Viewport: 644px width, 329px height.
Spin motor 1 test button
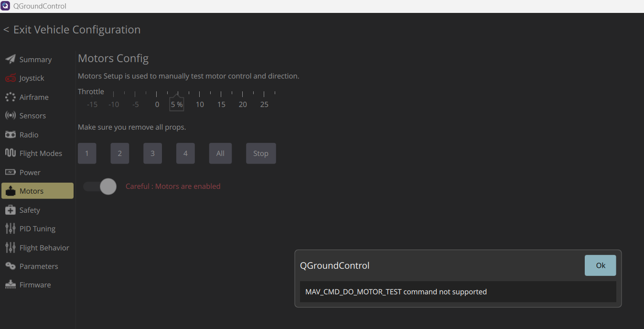tap(87, 154)
